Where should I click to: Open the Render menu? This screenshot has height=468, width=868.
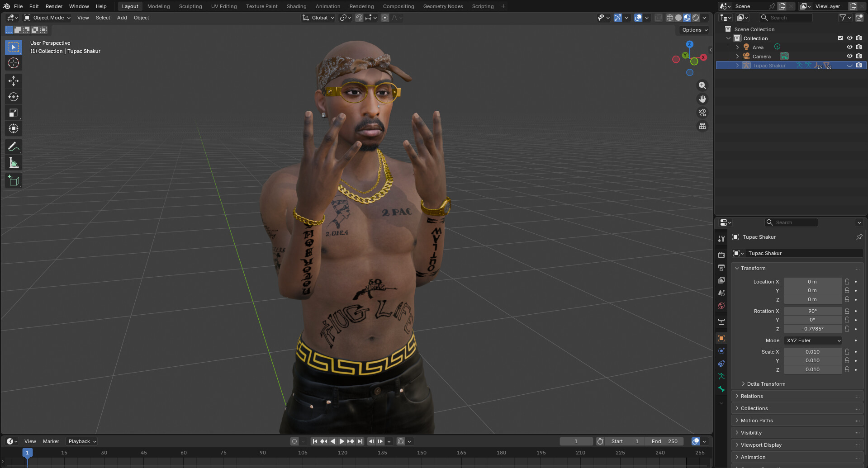click(54, 6)
